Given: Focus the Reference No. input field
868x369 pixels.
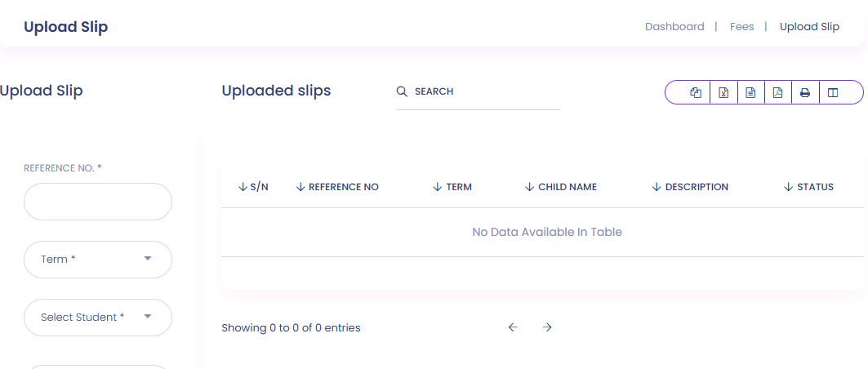Looking at the screenshot, I should point(98,202).
